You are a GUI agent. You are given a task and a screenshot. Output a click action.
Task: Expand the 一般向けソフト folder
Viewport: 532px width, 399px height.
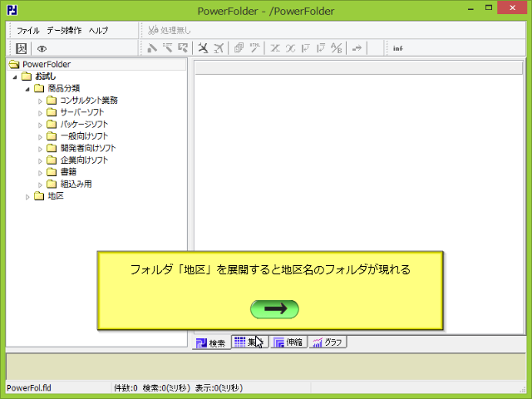click(x=40, y=137)
